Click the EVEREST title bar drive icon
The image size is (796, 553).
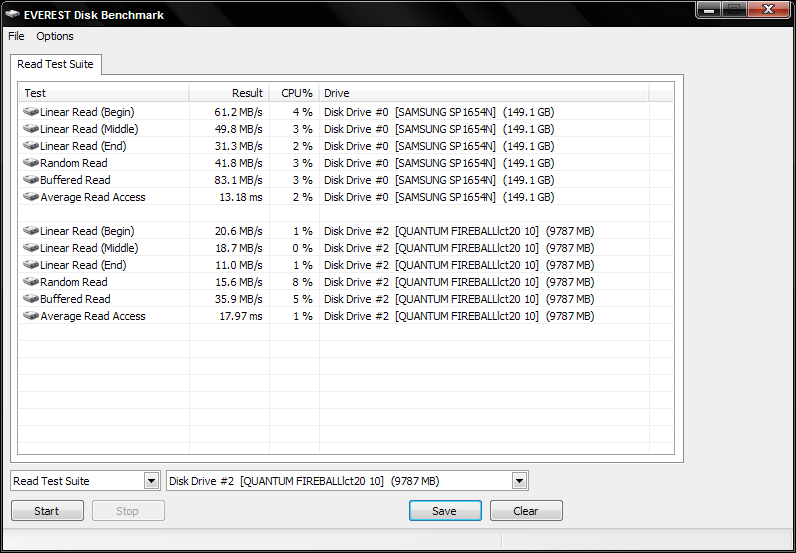[12, 14]
